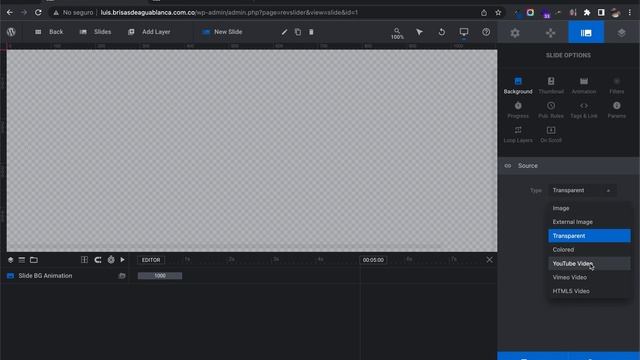Collapse the Source section header

click(x=568, y=166)
